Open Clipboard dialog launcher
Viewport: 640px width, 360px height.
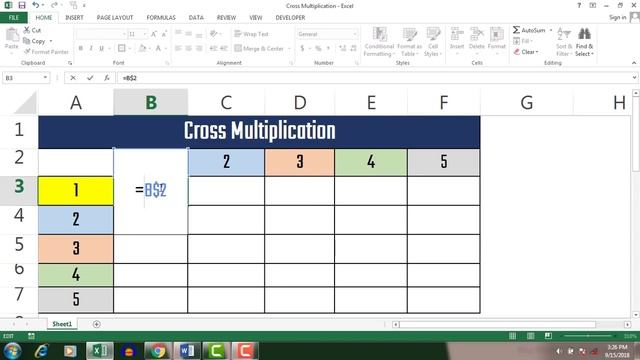[x=70, y=63]
